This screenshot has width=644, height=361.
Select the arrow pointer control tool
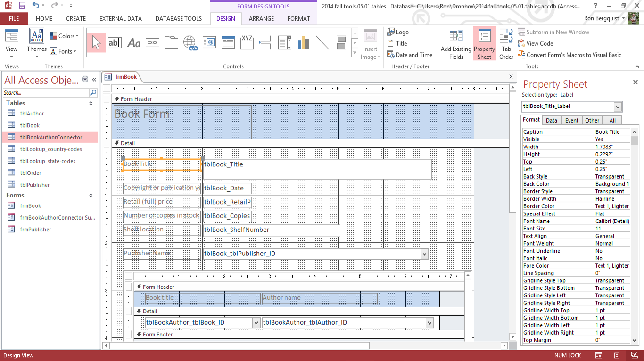(x=96, y=43)
